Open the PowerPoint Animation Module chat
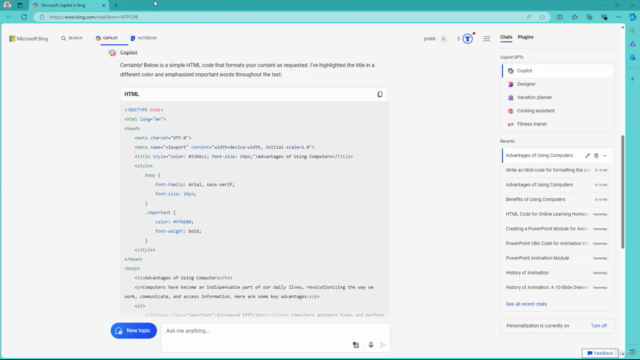Viewport: 640px width, 360px height. coord(558,258)
